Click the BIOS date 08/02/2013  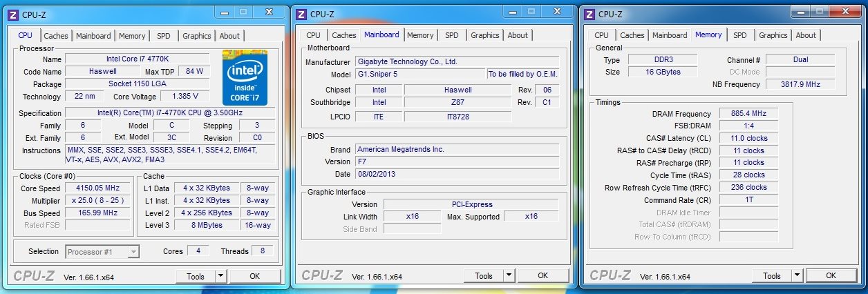tap(457, 174)
